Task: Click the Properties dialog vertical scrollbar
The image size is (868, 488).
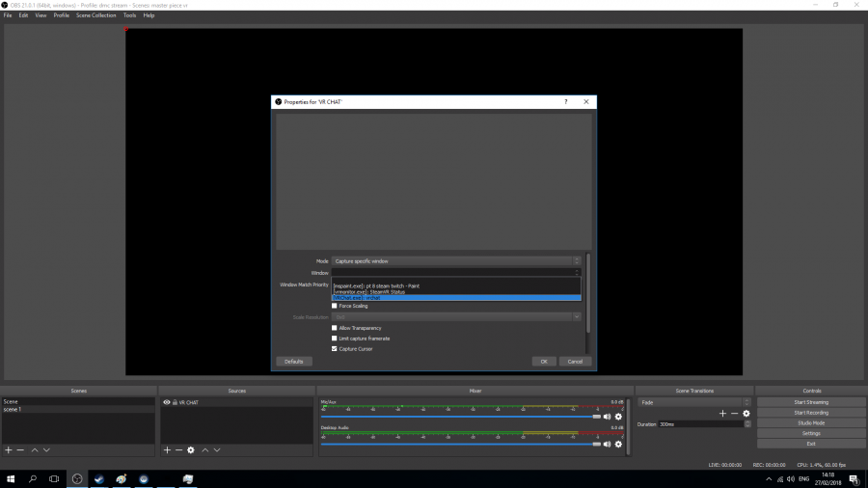Action: pyautogui.click(x=588, y=293)
